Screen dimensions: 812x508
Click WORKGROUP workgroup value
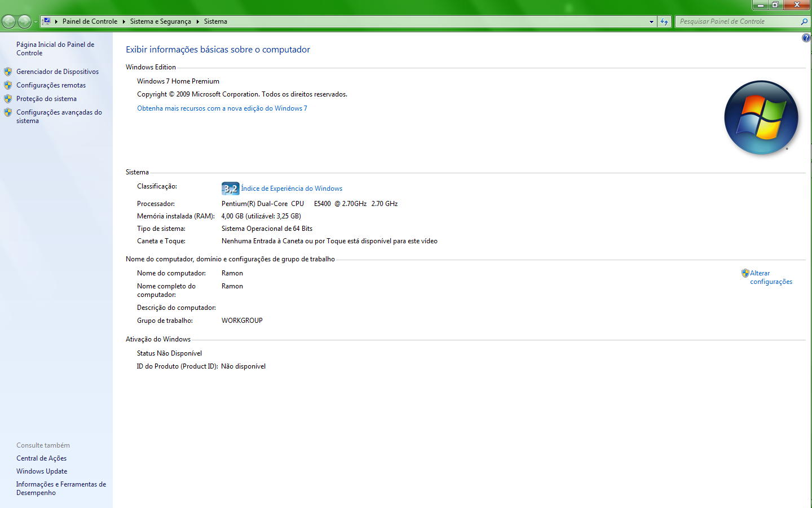[x=242, y=321]
